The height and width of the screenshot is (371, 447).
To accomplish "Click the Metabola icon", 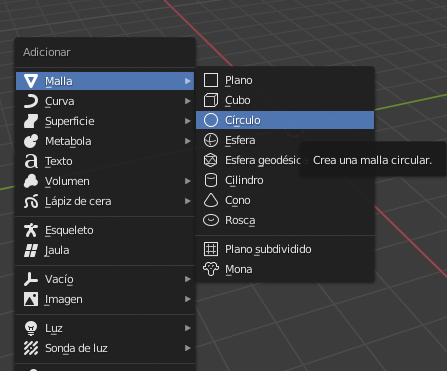I will click(x=31, y=141).
